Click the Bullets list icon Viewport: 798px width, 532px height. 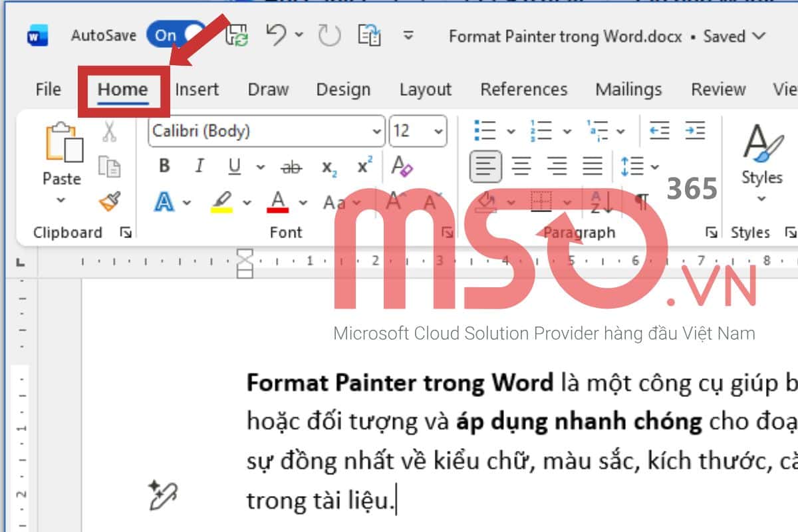485,130
